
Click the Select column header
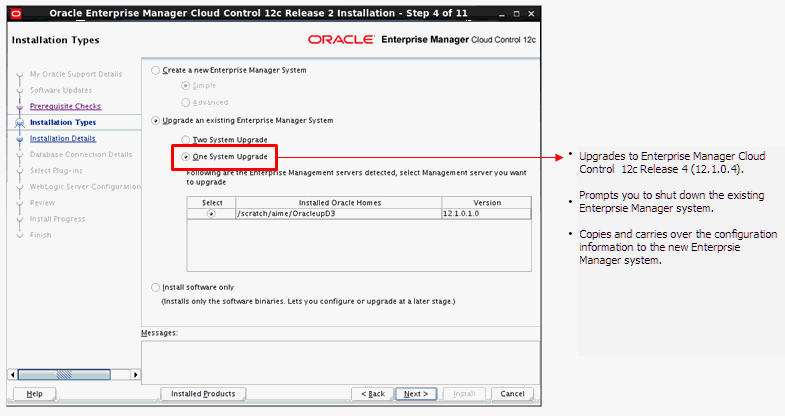[212, 203]
